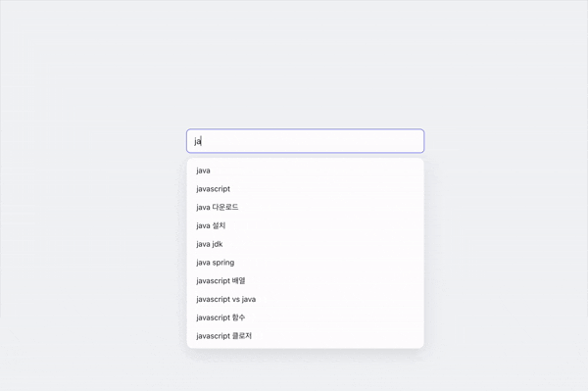Screen dimensions: 588x391
Task: Select the "java 설치" suggestion
Action: coord(305,225)
